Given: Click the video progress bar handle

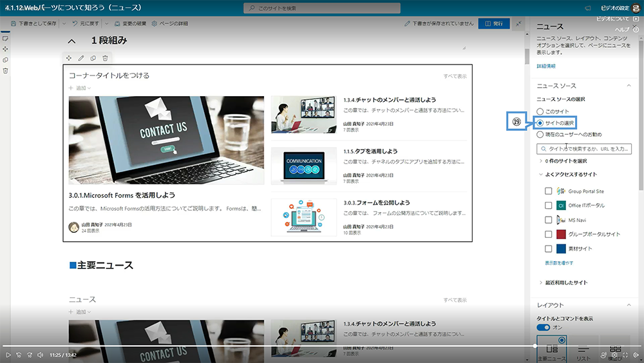Looking at the screenshot, I should 535,346.
